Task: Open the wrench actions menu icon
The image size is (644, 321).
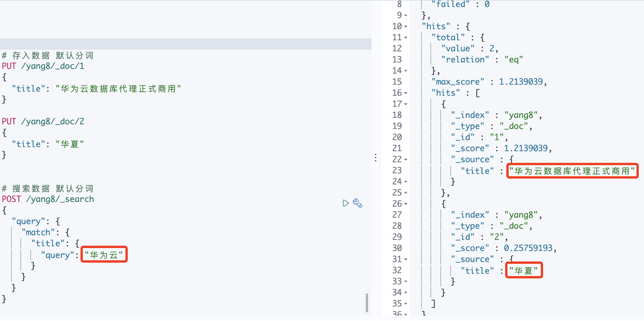Action: 358,203
